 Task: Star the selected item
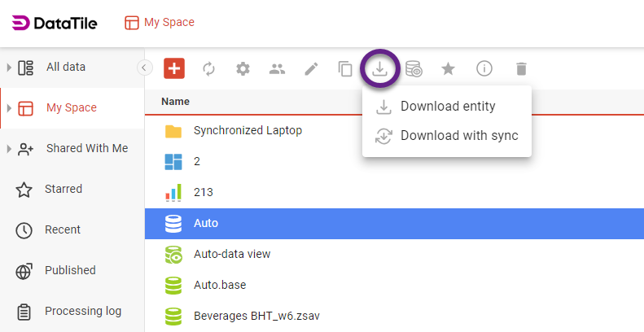tap(448, 69)
